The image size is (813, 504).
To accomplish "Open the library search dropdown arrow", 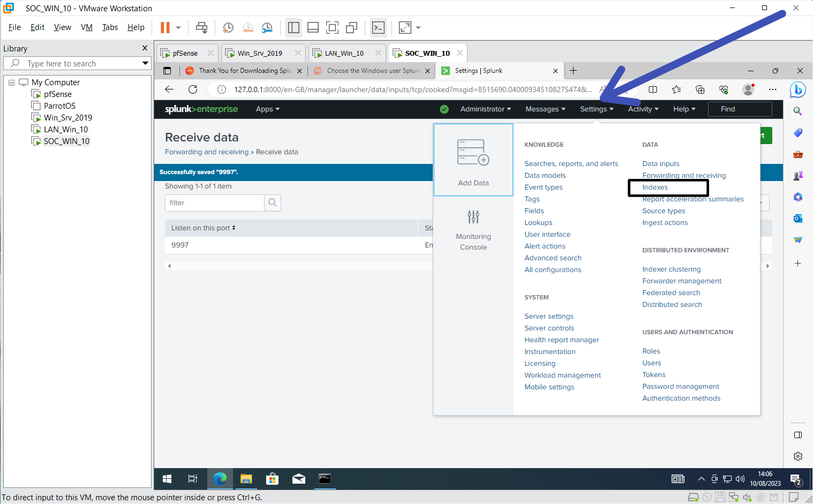I will [145, 63].
